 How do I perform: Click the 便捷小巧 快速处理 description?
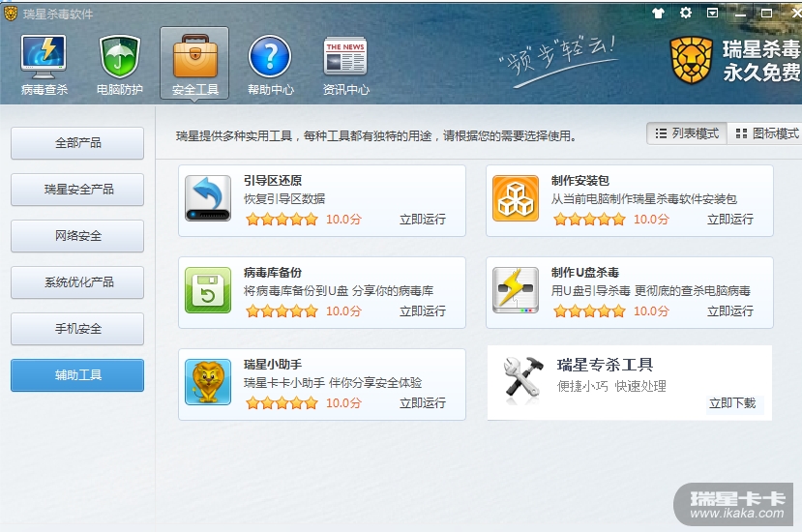tap(611, 386)
